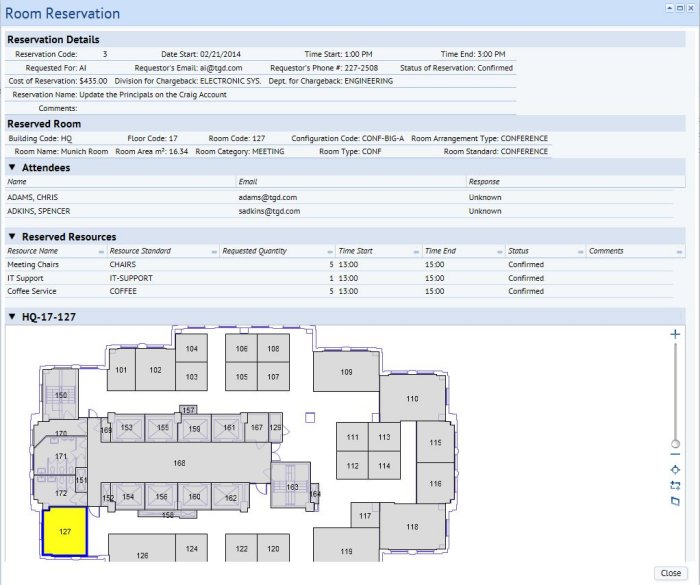
Task: Select room 168 on the floor plan
Action: point(180,463)
